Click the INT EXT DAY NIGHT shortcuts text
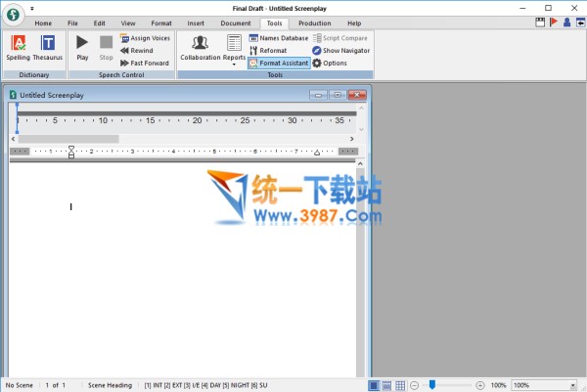The width and height of the screenshot is (587, 392). (205, 385)
